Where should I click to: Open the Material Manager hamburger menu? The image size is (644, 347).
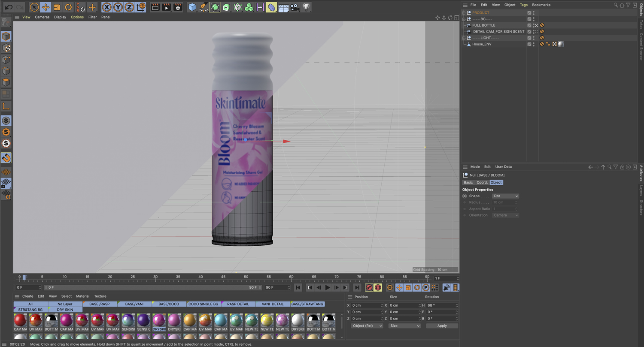tap(17, 296)
